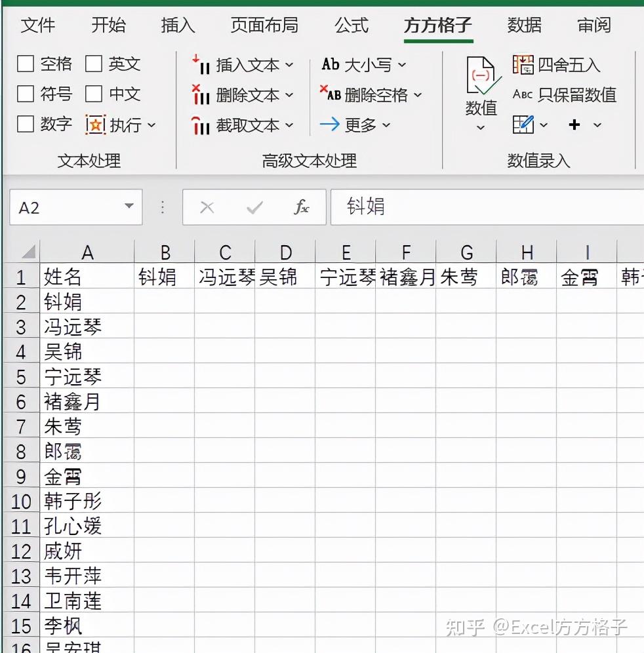Click the Abc 只保留数值 icon
Screen dimensions: 644x653
point(523,95)
